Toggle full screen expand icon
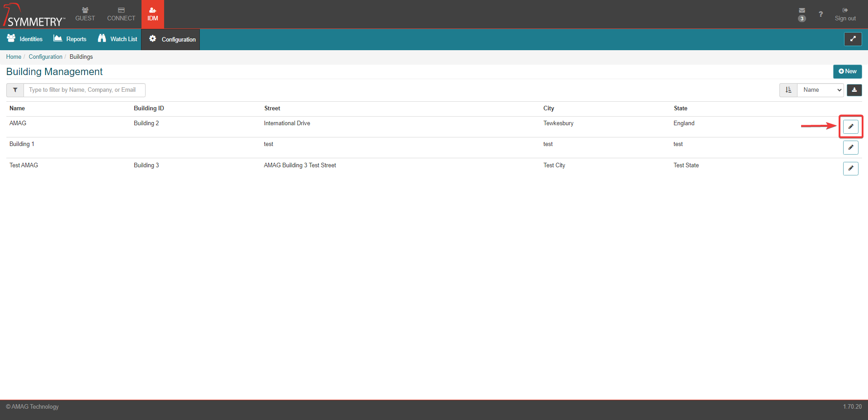This screenshot has height=420, width=868. [853, 39]
